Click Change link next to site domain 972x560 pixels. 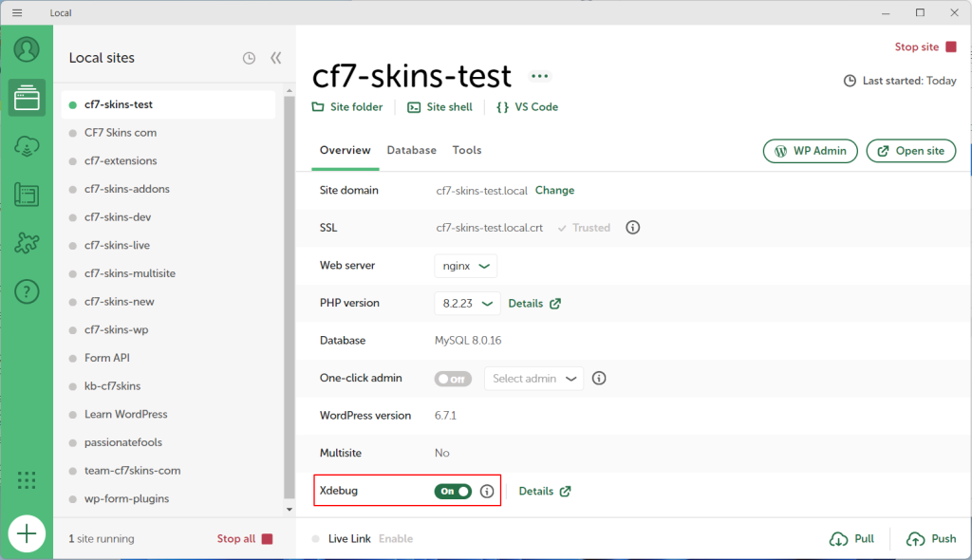click(x=554, y=191)
